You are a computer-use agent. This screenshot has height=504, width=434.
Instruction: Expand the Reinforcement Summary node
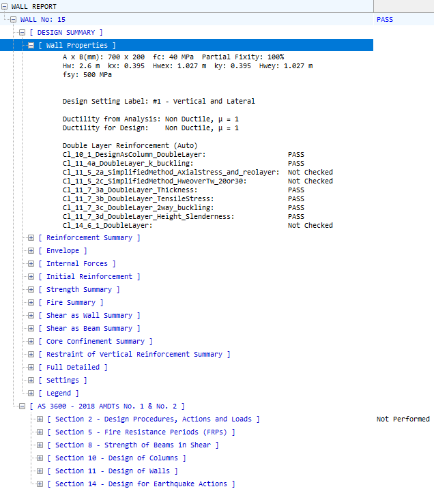tap(31, 238)
